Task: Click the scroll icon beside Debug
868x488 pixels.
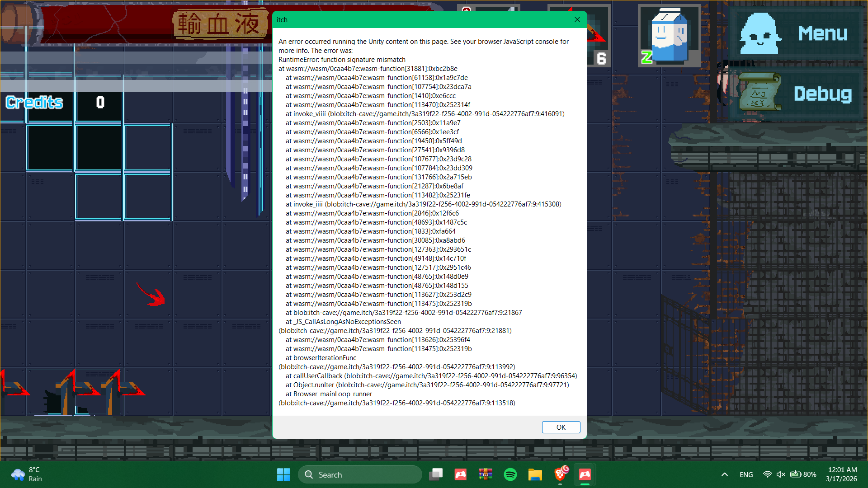Action: [760, 93]
